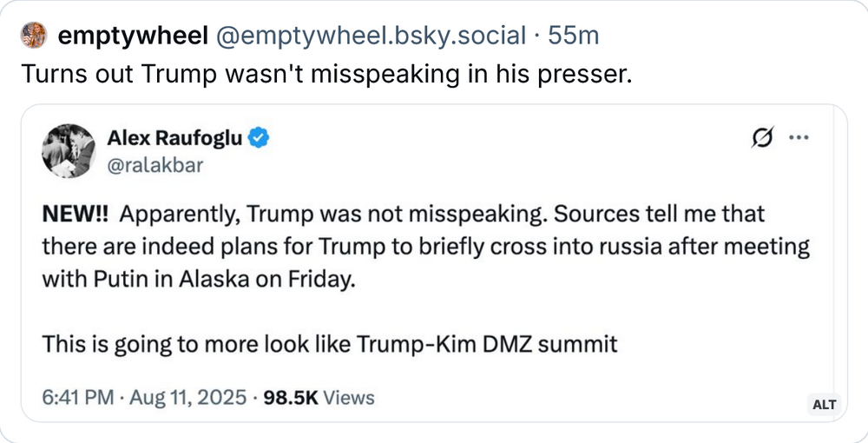Click the 98.5K Views count

click(319, 398)
